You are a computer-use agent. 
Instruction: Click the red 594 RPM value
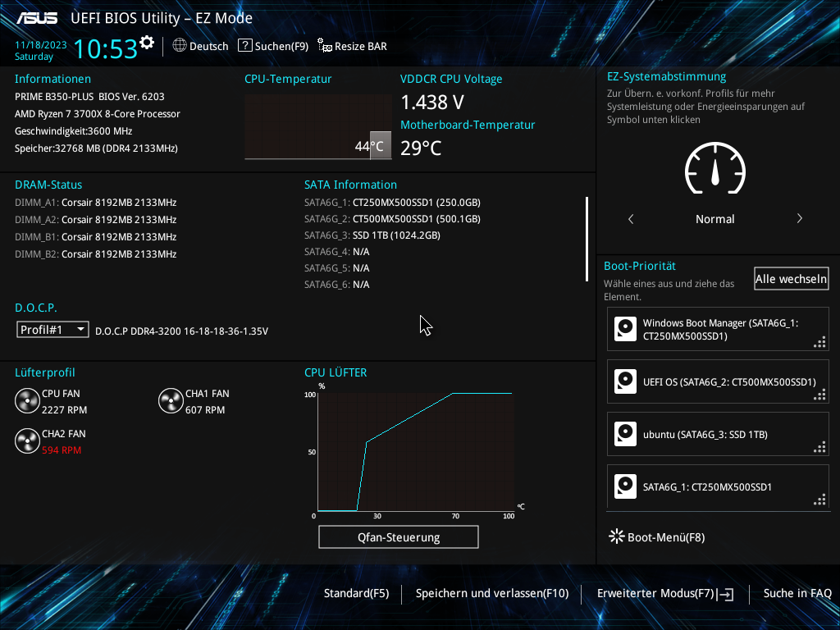click(62, 450)
